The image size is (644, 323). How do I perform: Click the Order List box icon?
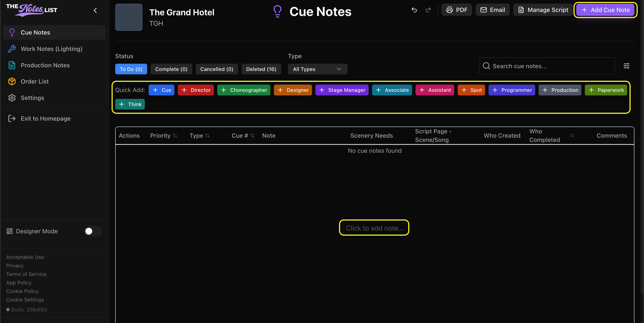(12, 81)
